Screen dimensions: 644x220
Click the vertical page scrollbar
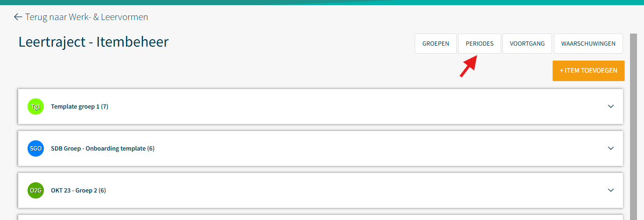[633, 126]
